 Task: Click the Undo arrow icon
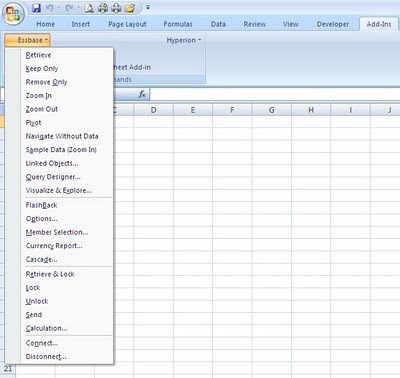coord(50,8)
